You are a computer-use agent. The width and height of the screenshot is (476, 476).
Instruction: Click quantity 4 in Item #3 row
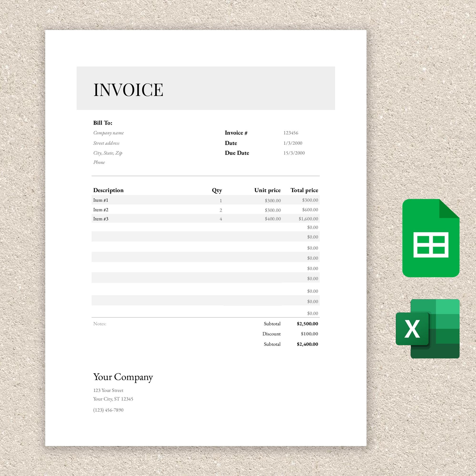221,219
